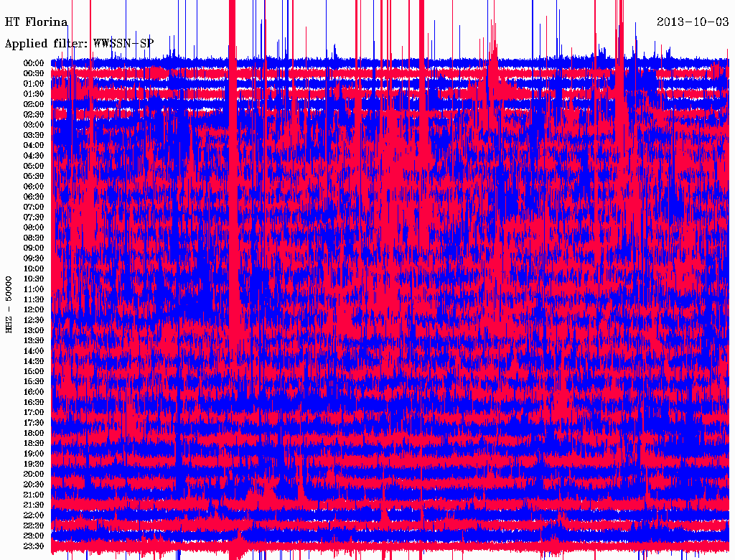Click the vertical axis label 'HHZ - 50000'
Viewport: 735px width, 560px height.
pos(9,304)
